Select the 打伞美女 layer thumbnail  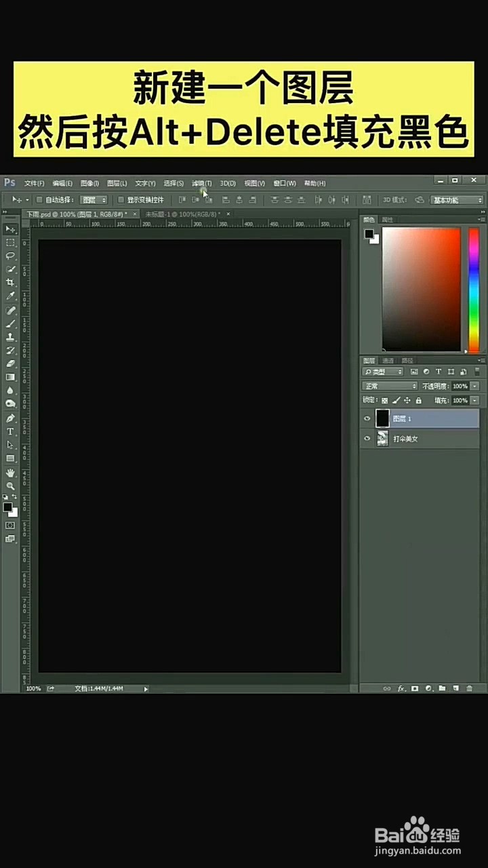383,439
